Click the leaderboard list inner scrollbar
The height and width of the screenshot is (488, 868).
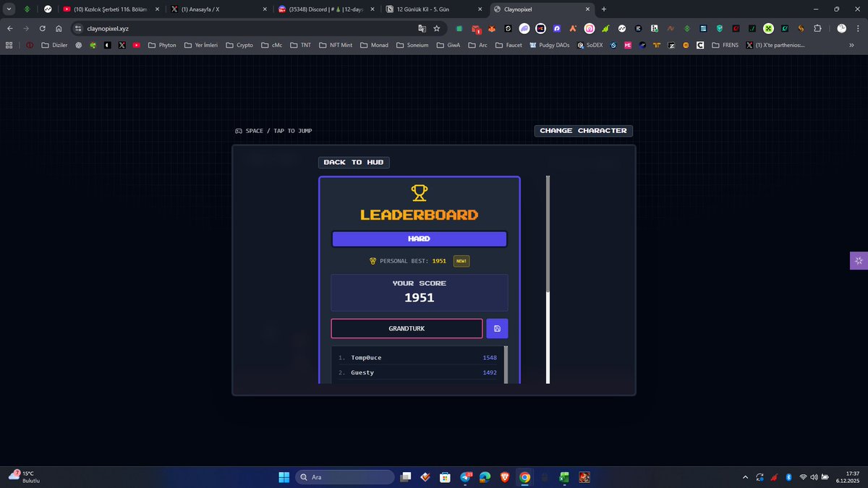[506, 364]
